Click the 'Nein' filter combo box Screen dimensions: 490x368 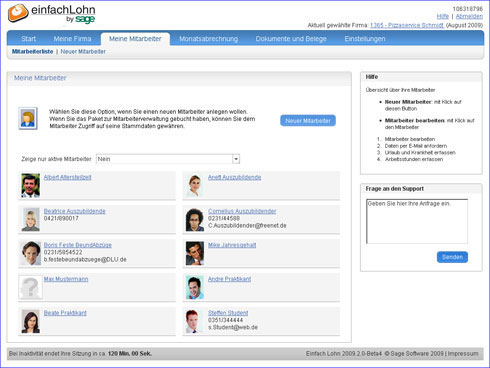(168, 159)
